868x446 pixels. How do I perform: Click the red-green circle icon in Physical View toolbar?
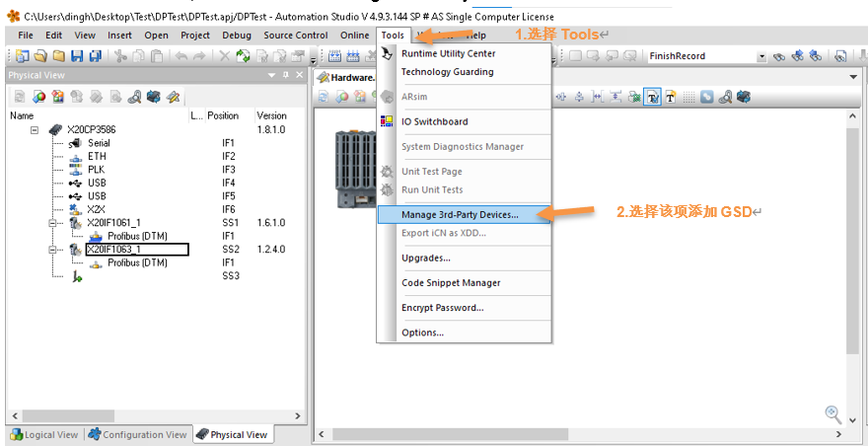point(38,97)
